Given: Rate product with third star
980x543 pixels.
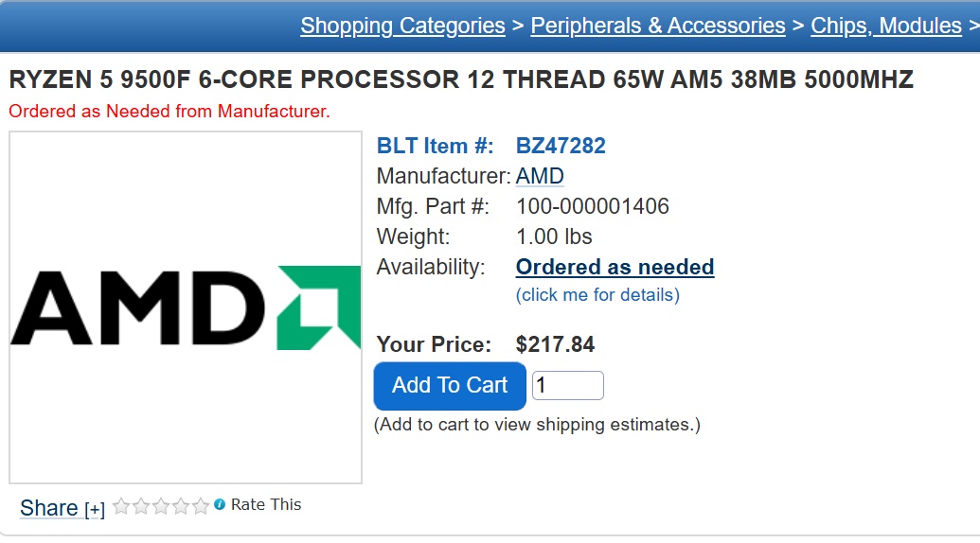Looking at the screenshot, I should pos(161,506).
